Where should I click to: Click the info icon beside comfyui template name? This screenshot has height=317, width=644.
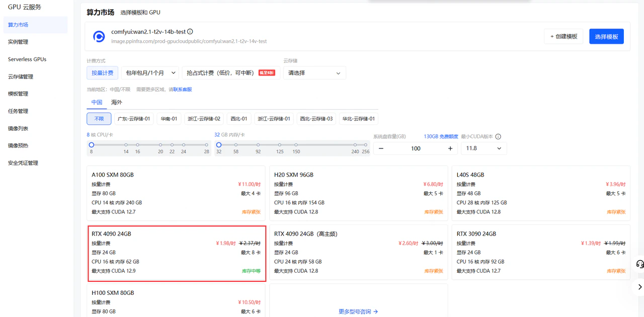190,32
